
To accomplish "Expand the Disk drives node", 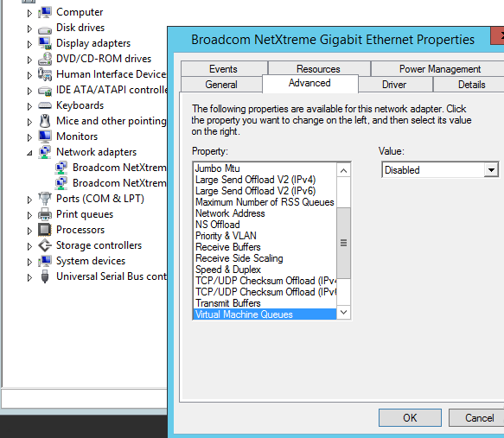I will (29, 29).
